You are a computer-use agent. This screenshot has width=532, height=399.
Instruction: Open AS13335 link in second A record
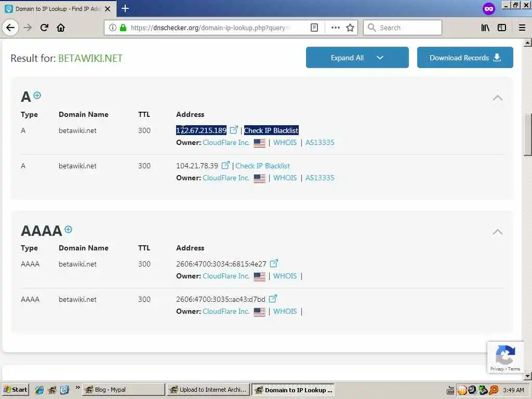click(320, 178)
